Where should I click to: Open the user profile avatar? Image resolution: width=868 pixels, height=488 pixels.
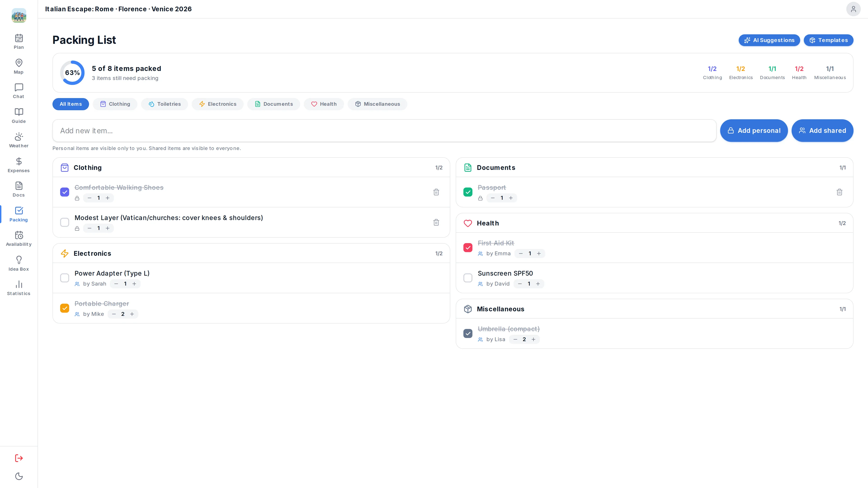853,9
